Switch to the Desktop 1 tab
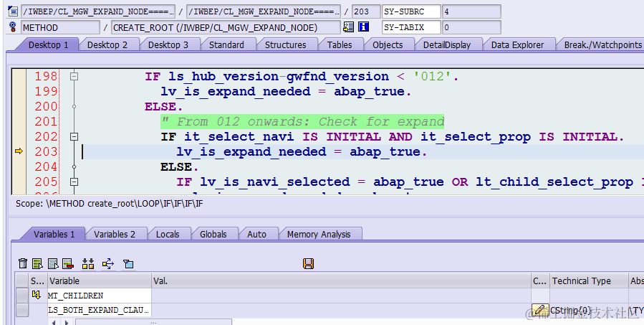This screenshot has width=644, height=325. coord(48,45)
